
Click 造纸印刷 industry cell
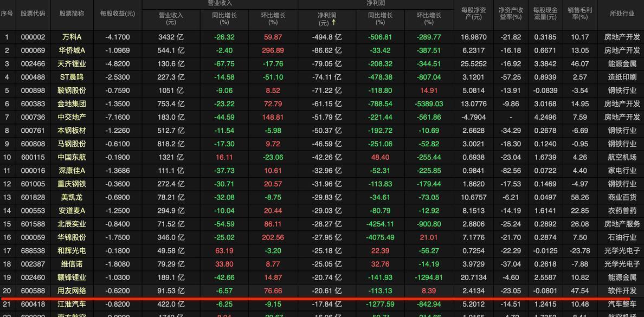622,77
